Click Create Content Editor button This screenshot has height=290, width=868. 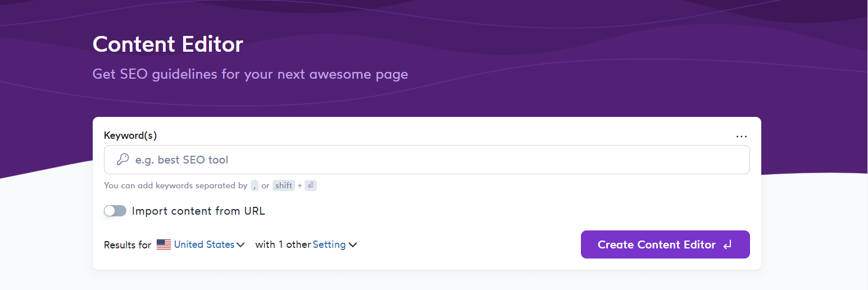[665, 244]
